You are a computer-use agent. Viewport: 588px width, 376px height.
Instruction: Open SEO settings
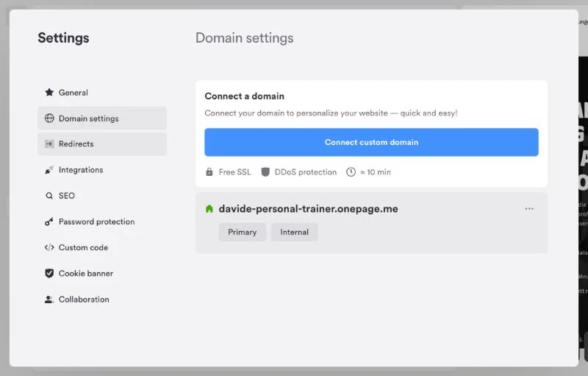102,196
